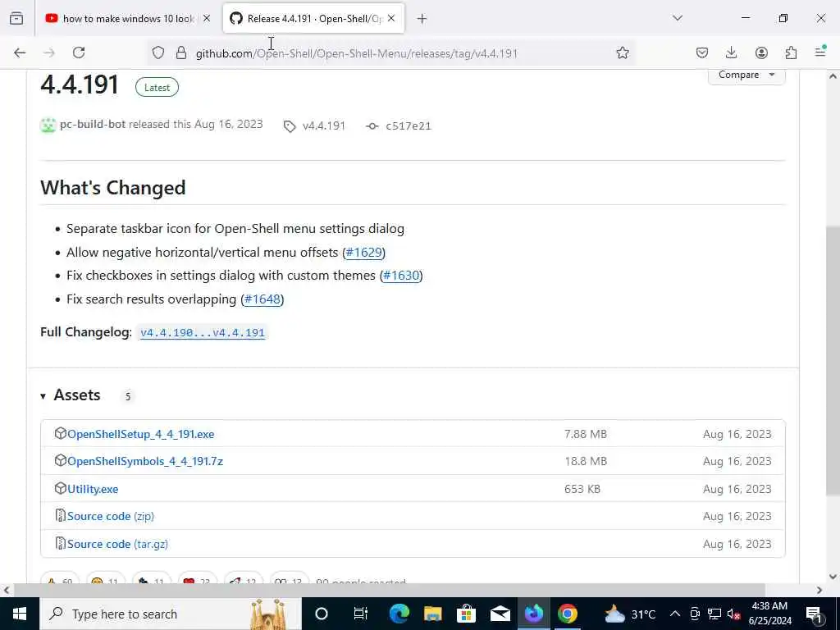Open Firefox account menu
This screenshot has height=630, width=840.
coord(761,52)
